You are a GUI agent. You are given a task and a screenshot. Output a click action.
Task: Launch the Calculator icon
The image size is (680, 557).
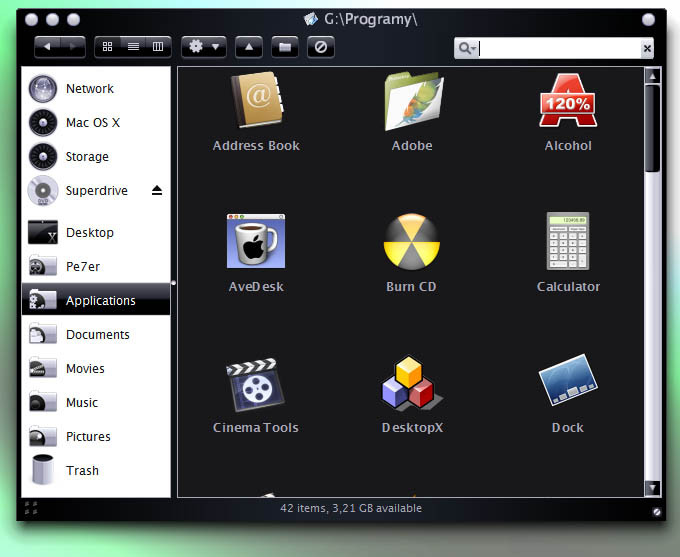[568, 241]
